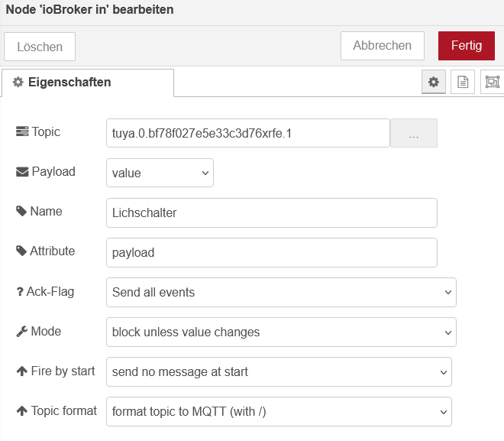Click Abbrechen to cancel editing
Screen dimensions: 504x441
(382, 46)
